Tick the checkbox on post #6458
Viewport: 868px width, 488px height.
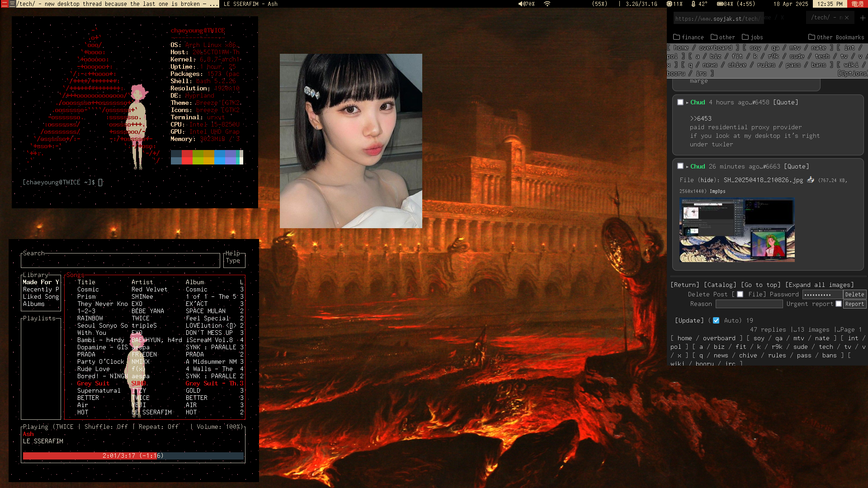680,102
